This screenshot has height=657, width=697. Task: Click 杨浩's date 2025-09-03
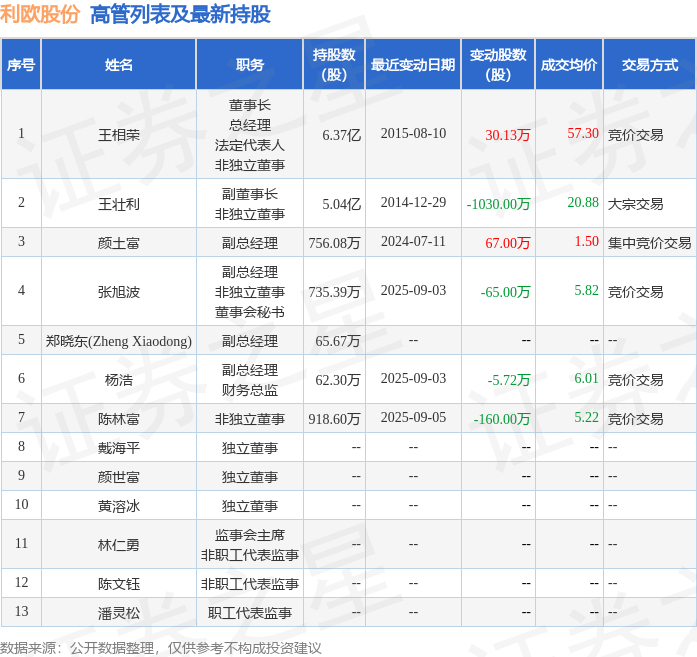(x=413, y=378)
